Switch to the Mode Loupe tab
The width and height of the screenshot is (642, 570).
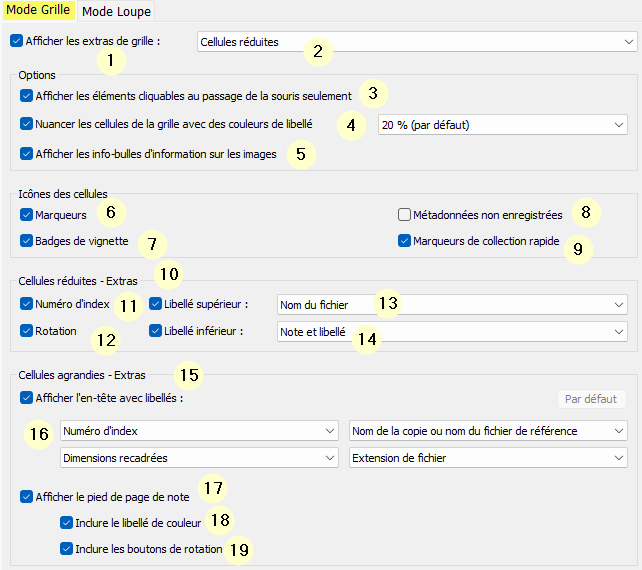[x=115, y=12]
